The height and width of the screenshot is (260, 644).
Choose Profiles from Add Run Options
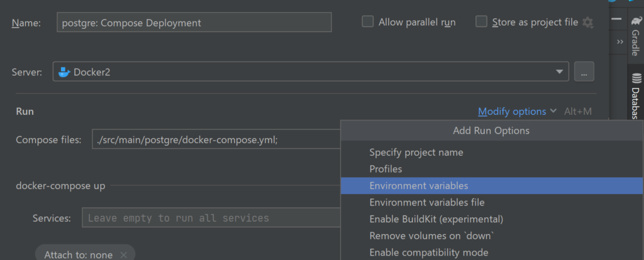386,169
